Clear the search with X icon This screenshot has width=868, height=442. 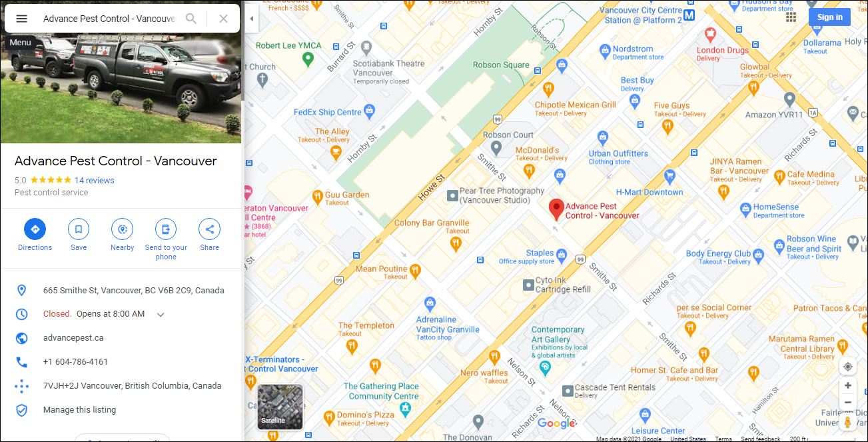(223, 19)
